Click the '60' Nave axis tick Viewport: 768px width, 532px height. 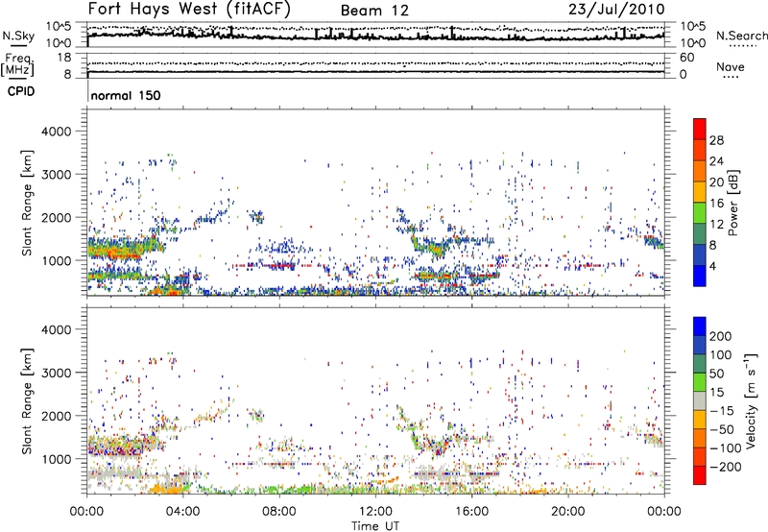click(686, 58)
